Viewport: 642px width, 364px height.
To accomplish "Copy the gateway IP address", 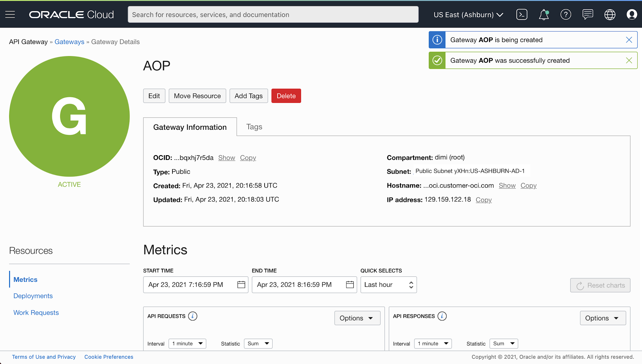I will tap(483, 200).
